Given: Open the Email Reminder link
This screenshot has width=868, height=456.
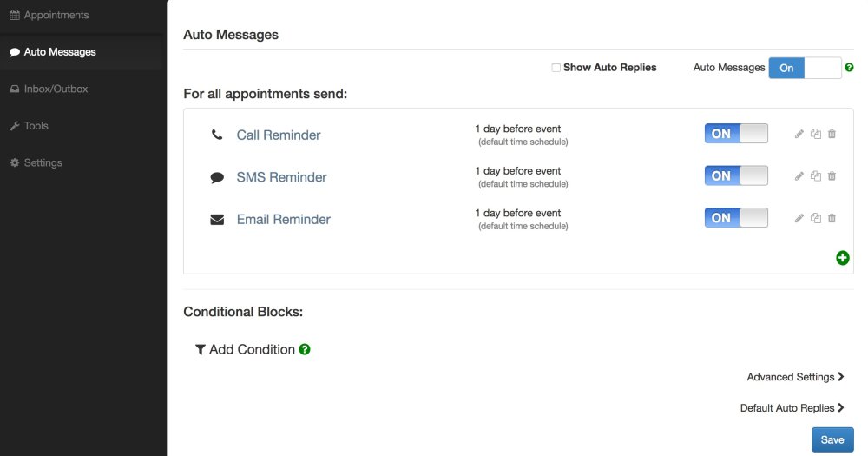Looking at the screenshot, I should coord(284,220).
